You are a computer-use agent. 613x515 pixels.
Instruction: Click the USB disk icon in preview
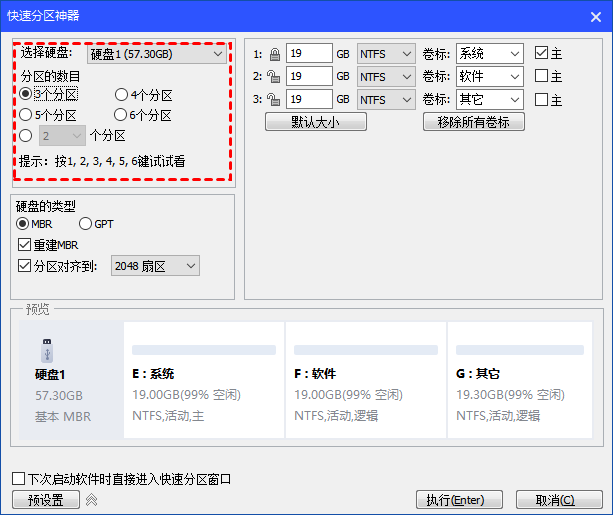[x=46, y=351]
